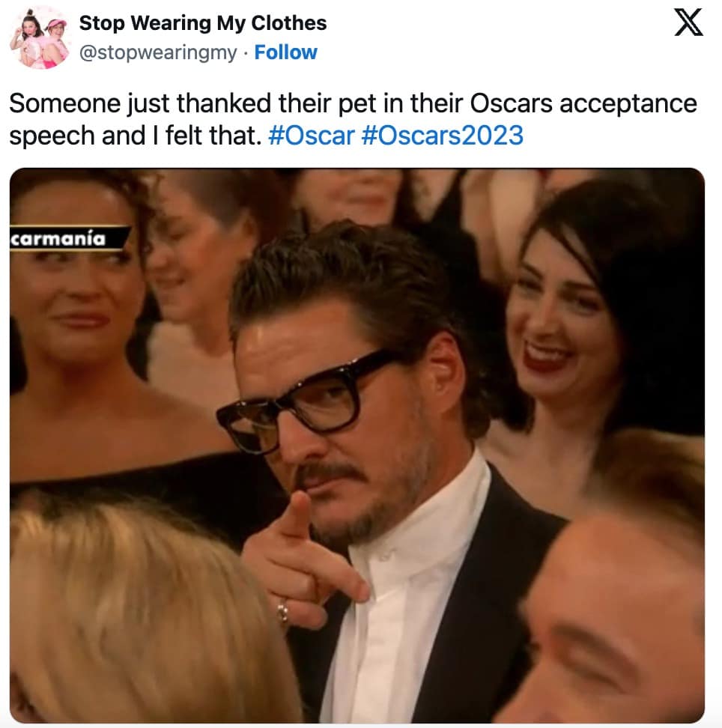Open the Stop Wearing My Clothes profile avatar
The width and height of the screenshot is (722, 728).
pos(40,38)
